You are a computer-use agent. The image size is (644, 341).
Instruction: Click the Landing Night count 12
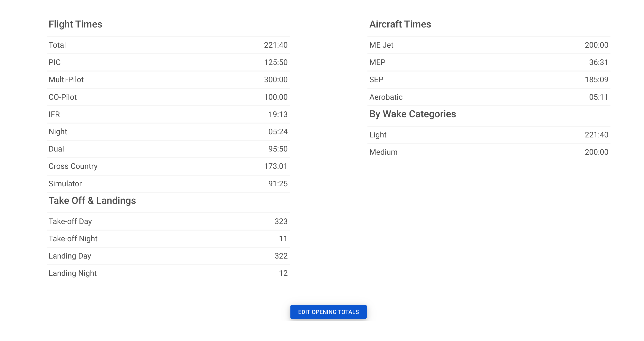pyautogui.click(x=283, y=273)
